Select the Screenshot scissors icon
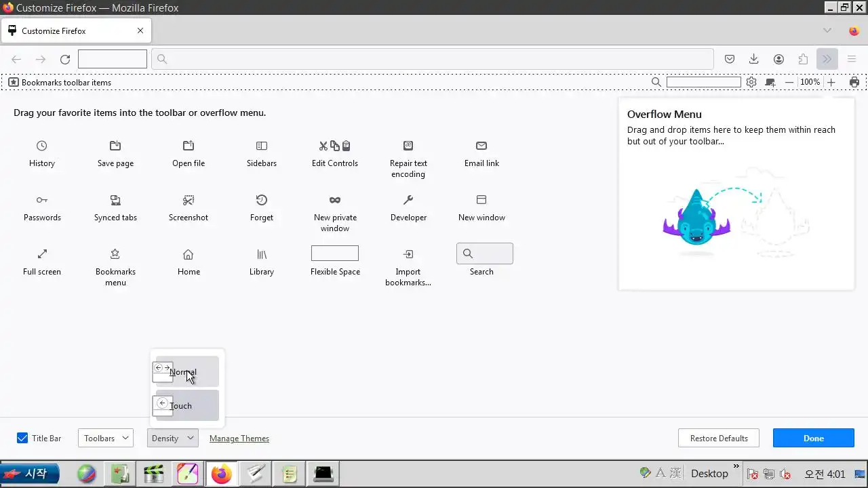 (x=189, y=200)
